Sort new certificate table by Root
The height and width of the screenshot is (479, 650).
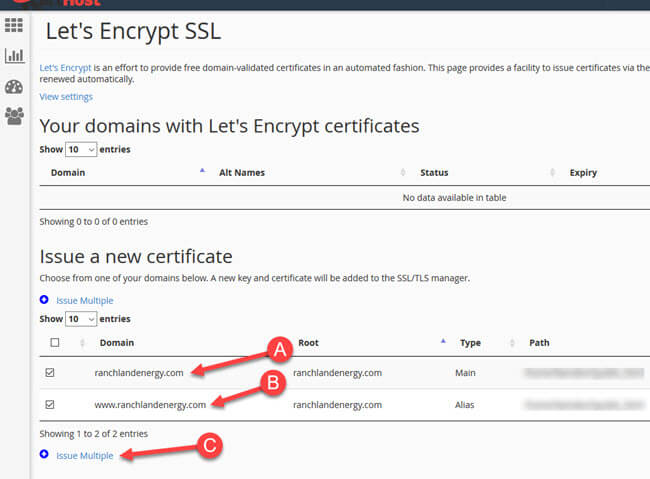click(x=308, y=343)
